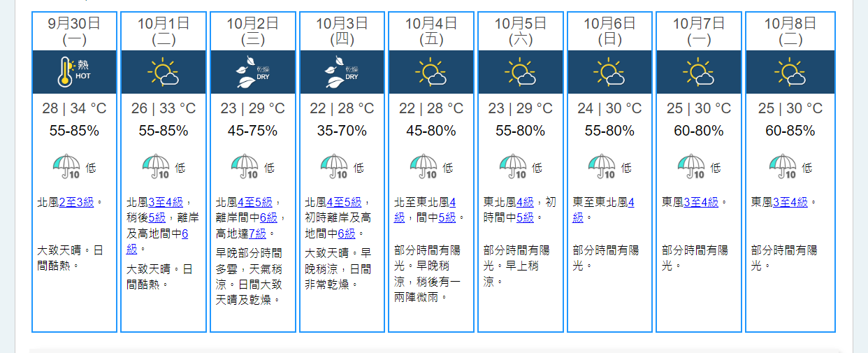Click the 28 | 34 °C temperature reading
The width and height of the screenshot is (868, 353).
74,108
